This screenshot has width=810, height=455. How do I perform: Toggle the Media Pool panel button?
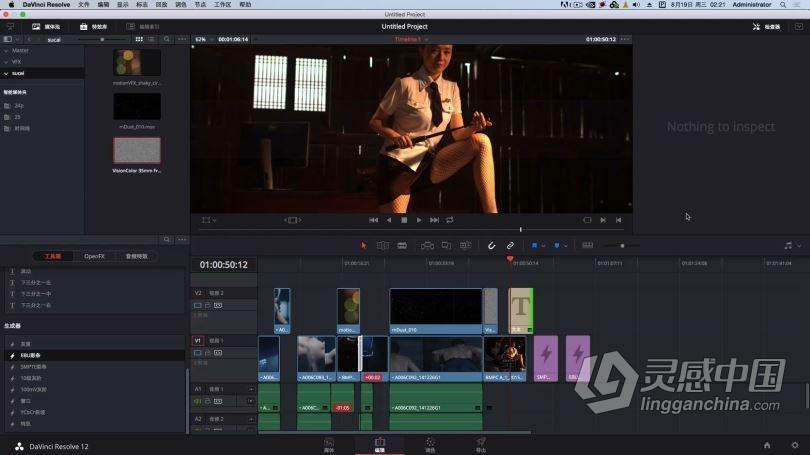click(x=46, y=26)
